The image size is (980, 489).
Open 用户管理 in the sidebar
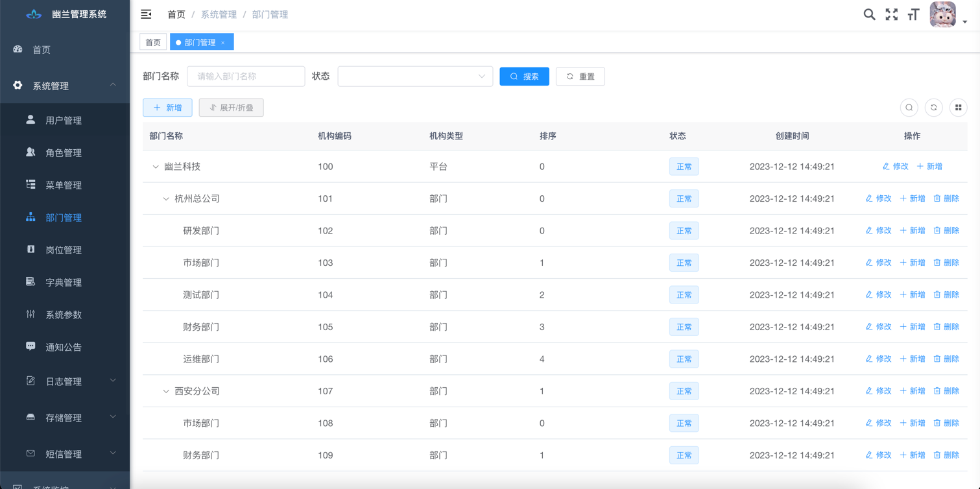[x=65, y=120]
